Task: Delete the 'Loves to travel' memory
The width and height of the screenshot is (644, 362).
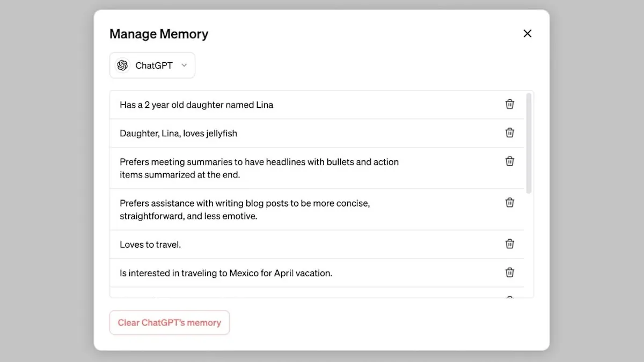Action: (509, 243)
